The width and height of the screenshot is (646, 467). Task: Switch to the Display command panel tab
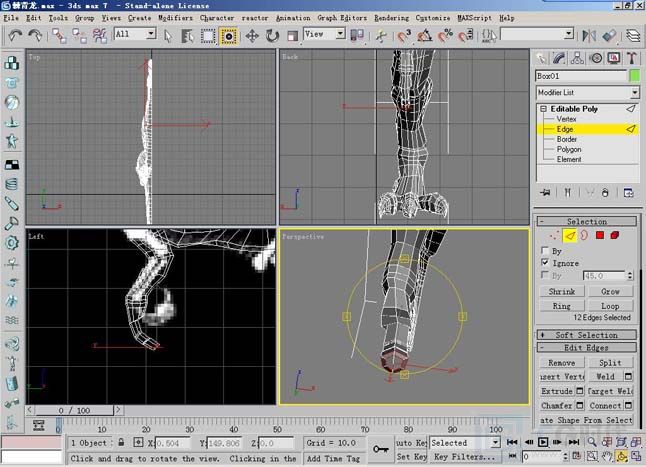(614, 58)
